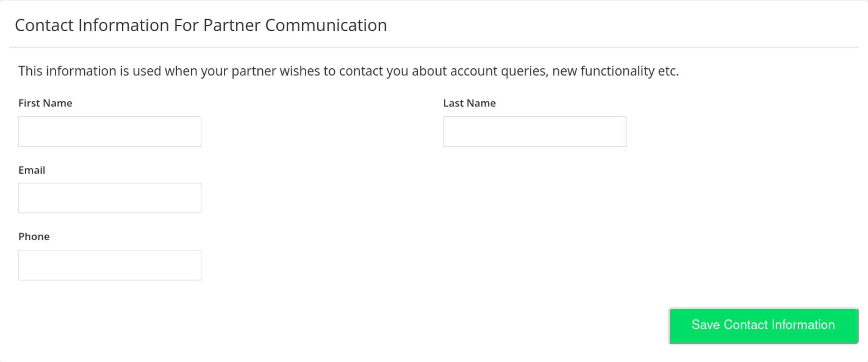Screen dimensions: 868x362
Task: Save the contact information
Action: click(762, 325)
